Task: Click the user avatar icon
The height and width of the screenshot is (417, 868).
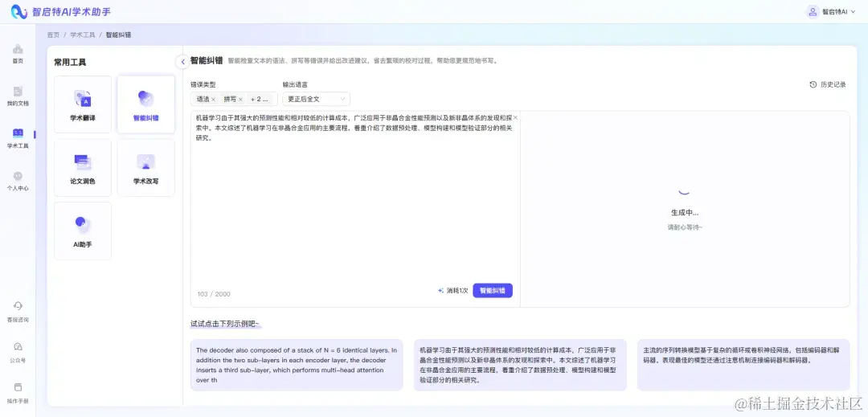Action: (x=812, y=11)
